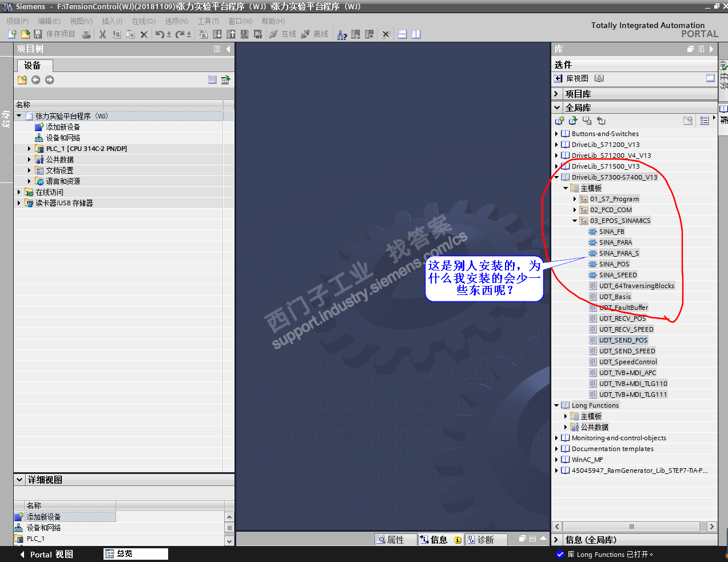
Task: Open the 视图(V) menu
Action: click(81, 21)
